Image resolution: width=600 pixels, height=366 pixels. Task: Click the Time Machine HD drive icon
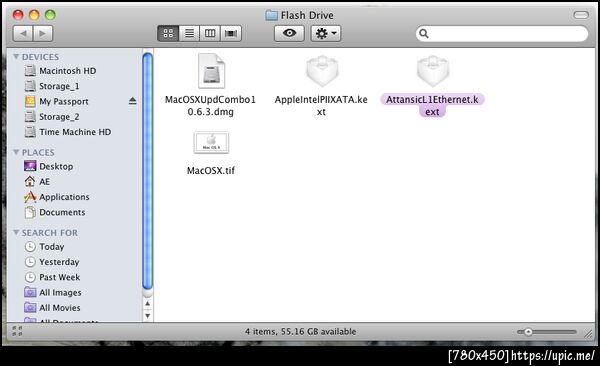click(x=30, y=132)
